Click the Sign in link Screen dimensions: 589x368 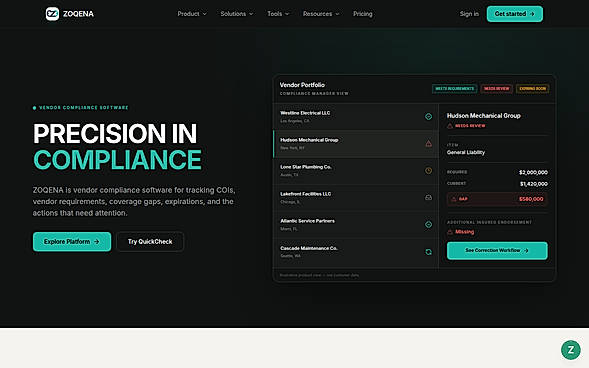[x=469, y=14]
